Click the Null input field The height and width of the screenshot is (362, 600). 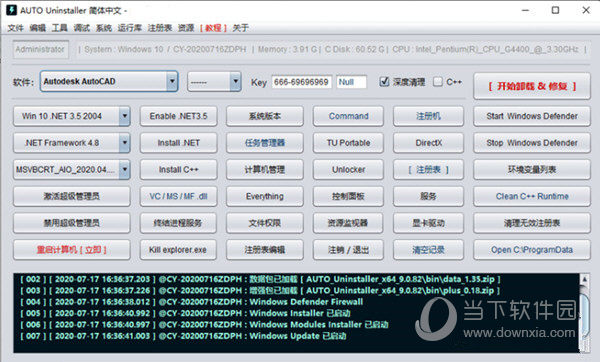point(351,82)
